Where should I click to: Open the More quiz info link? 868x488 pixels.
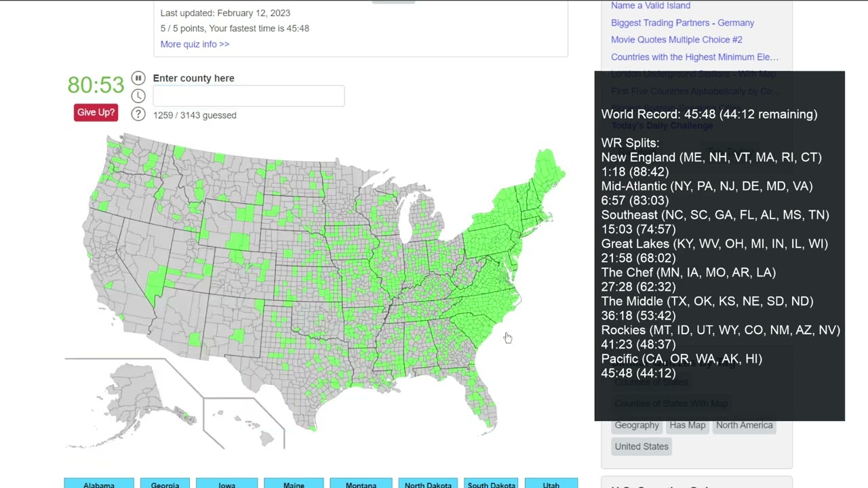(195, 44)
